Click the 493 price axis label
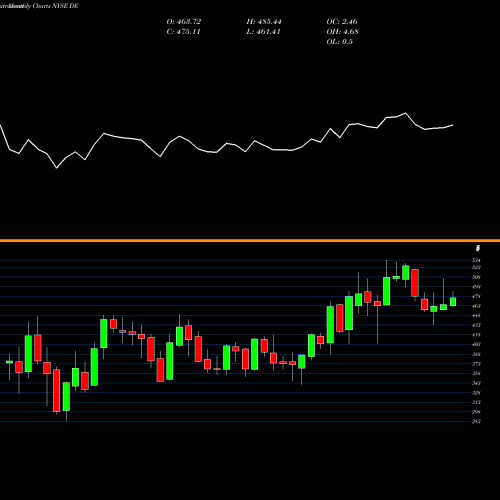Image resolution: width=500 pixels, height=500 pixels. coord(476,287)
